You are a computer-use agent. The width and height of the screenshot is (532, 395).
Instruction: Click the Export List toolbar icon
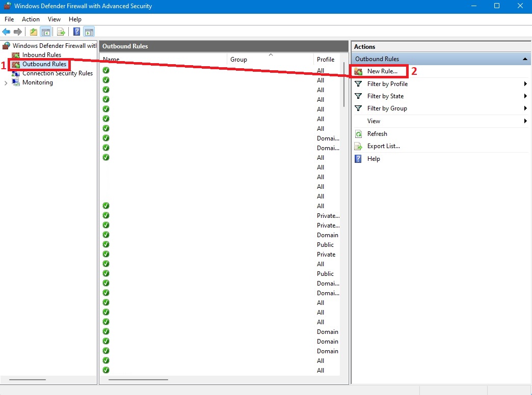tap(61, 32)
